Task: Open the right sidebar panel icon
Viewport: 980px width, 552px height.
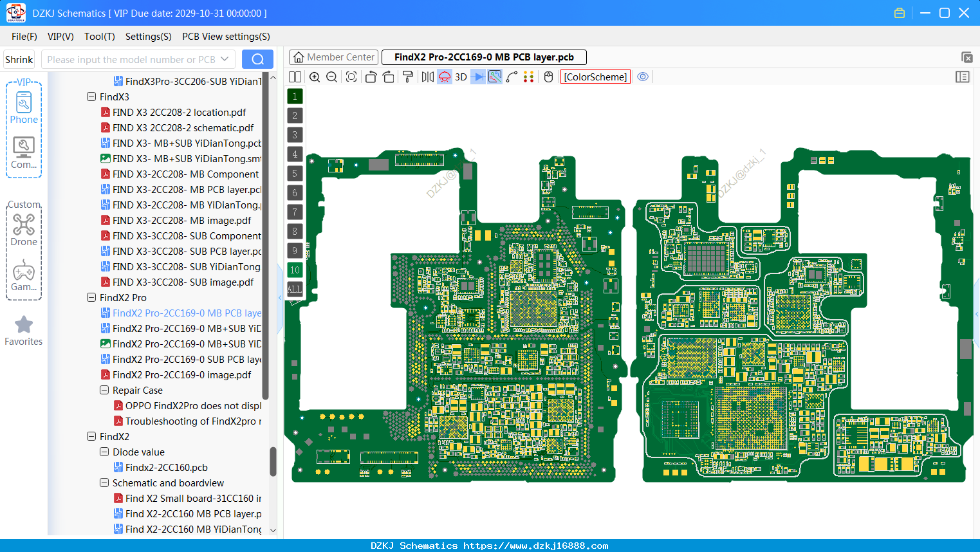Action: point(963,77)
